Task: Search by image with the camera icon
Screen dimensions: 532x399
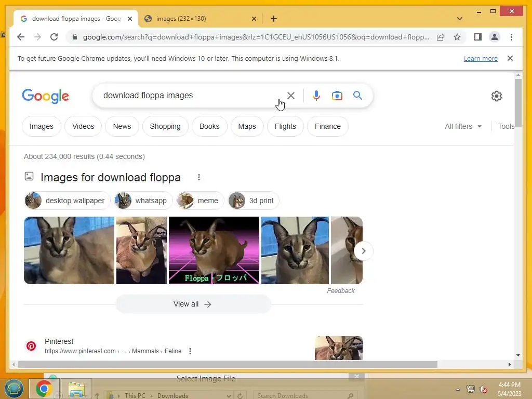Action: point(337,96)
